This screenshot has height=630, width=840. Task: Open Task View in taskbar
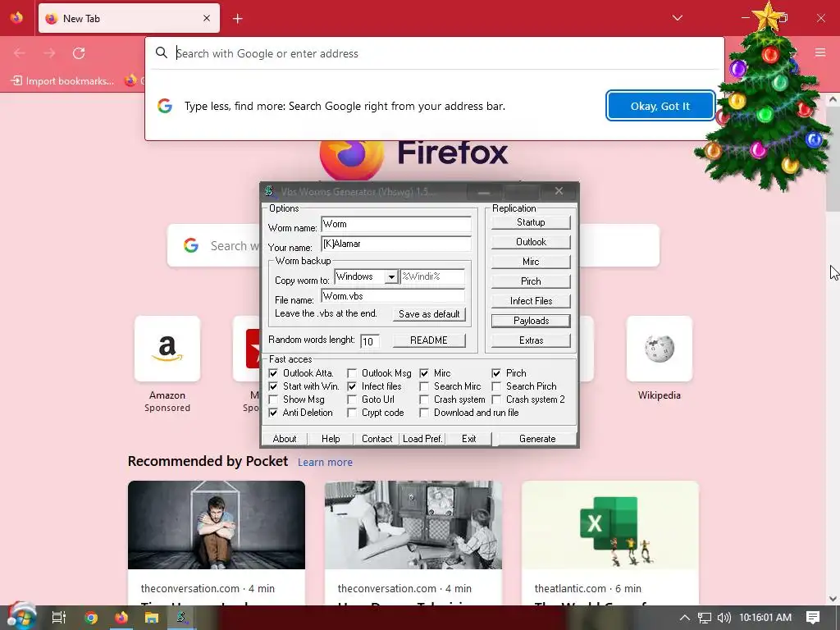[59, 618]
